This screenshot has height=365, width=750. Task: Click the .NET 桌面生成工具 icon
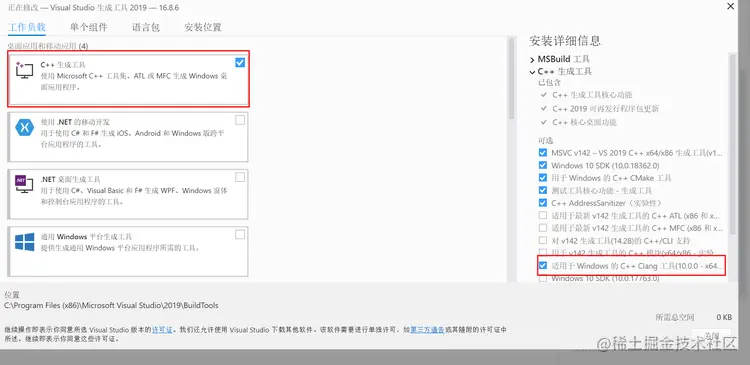pos(24,184)
